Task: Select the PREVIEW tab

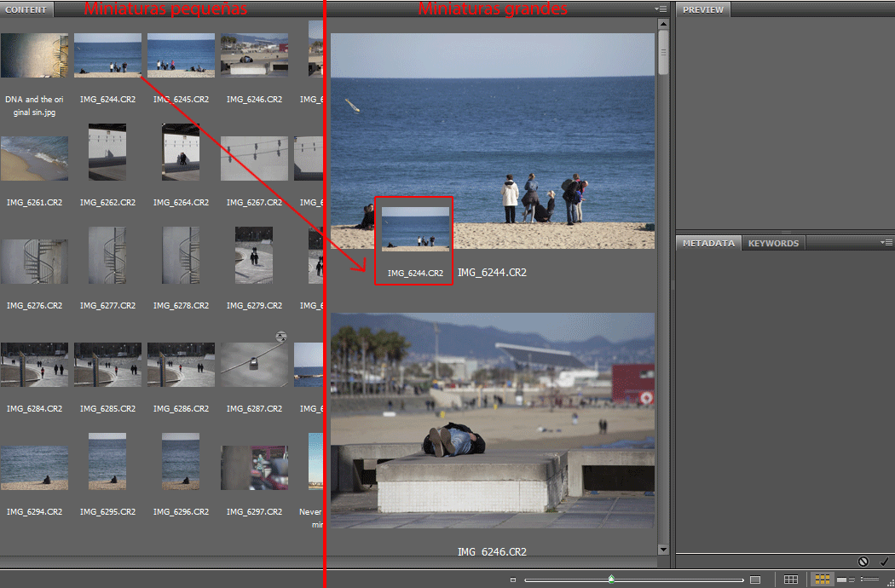Action: pos(703,9)
